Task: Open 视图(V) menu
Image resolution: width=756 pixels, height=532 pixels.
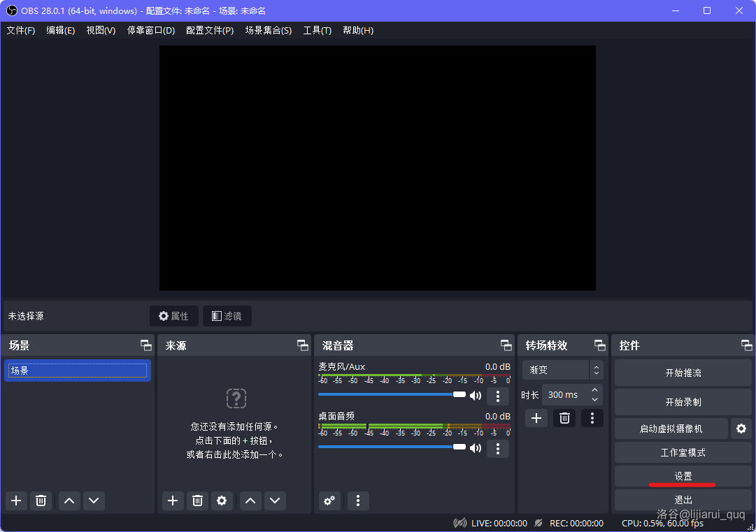Action: [101, 30]
